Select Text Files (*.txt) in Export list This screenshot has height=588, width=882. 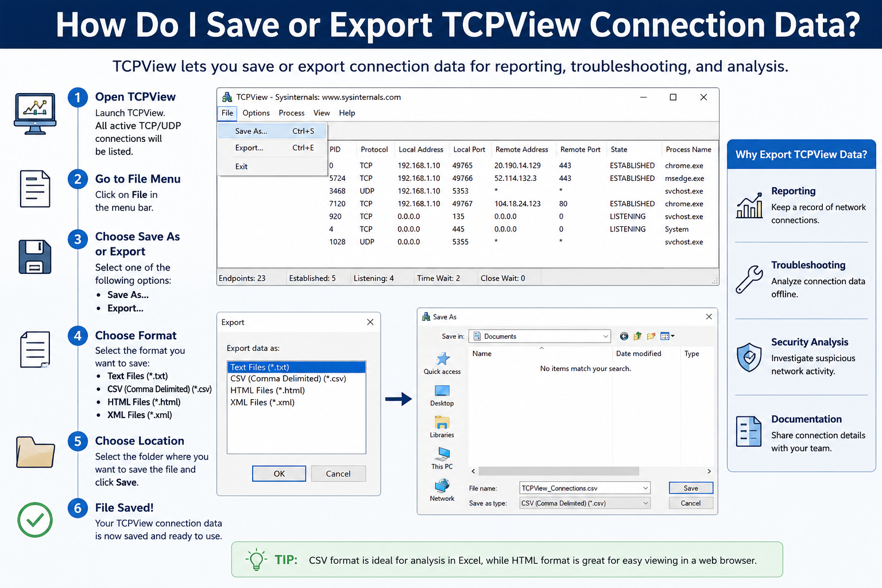pos(296,367)
